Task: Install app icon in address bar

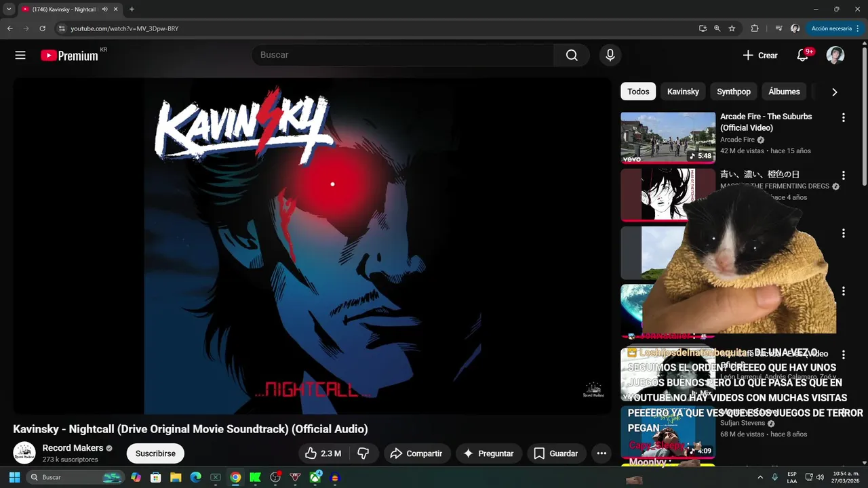Action: (703, 28)
